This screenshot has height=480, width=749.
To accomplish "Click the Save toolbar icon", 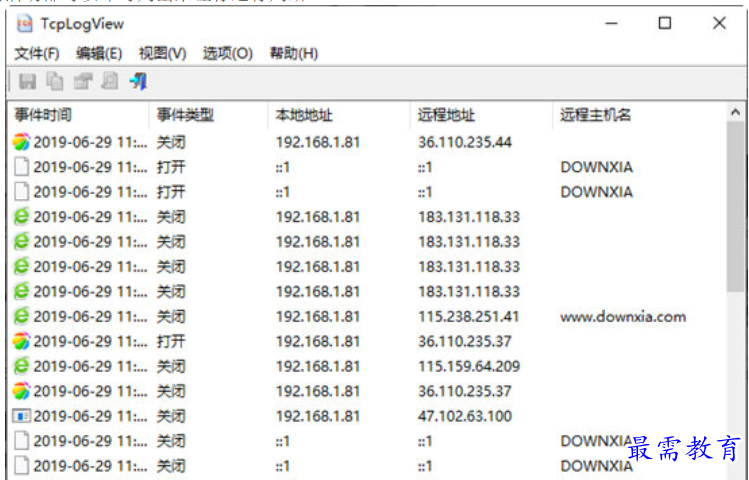I will [28, 81].
